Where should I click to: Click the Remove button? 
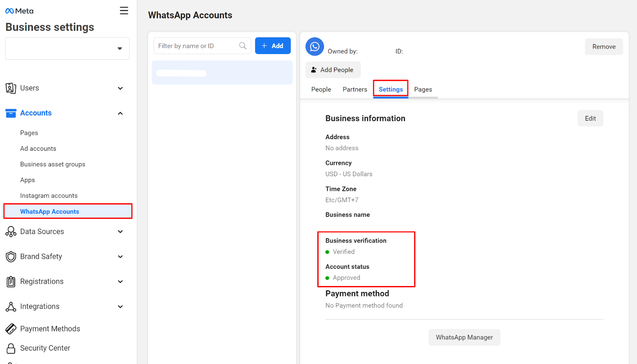click(x=604, y=47)
